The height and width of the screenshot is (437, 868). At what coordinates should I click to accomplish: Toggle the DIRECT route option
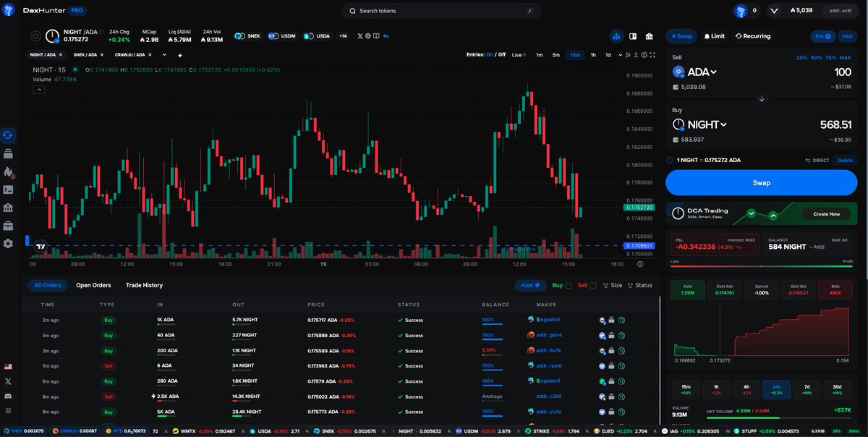pyautogui.click(x=817, y=160)
